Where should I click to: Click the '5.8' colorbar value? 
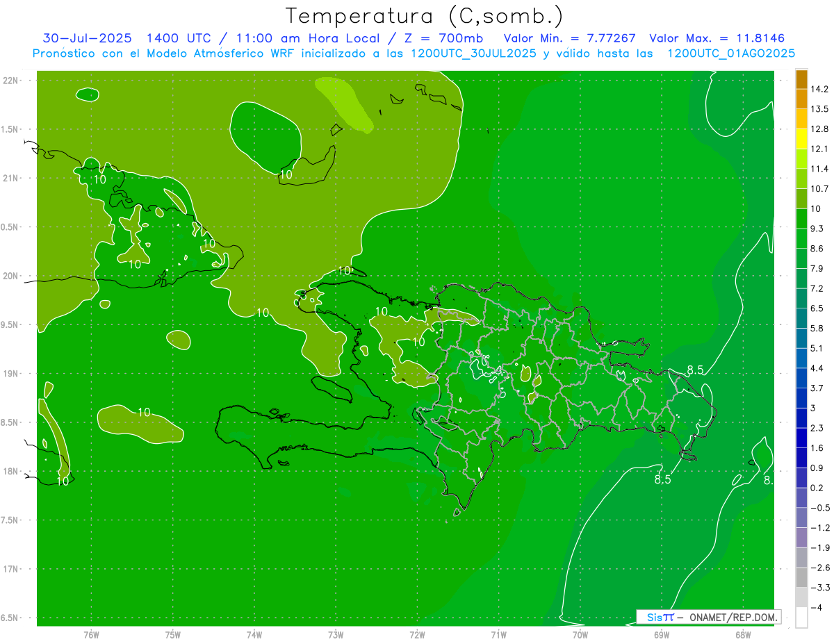pos(817,328)
